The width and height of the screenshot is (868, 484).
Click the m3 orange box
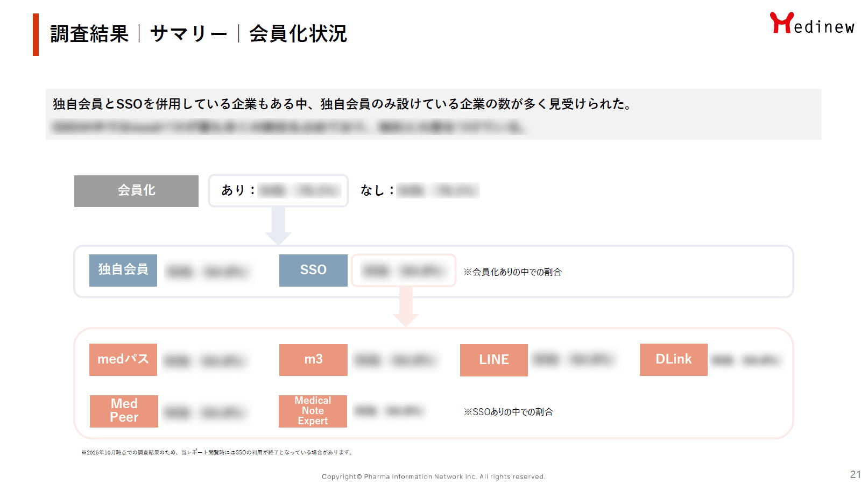[313, 359]
